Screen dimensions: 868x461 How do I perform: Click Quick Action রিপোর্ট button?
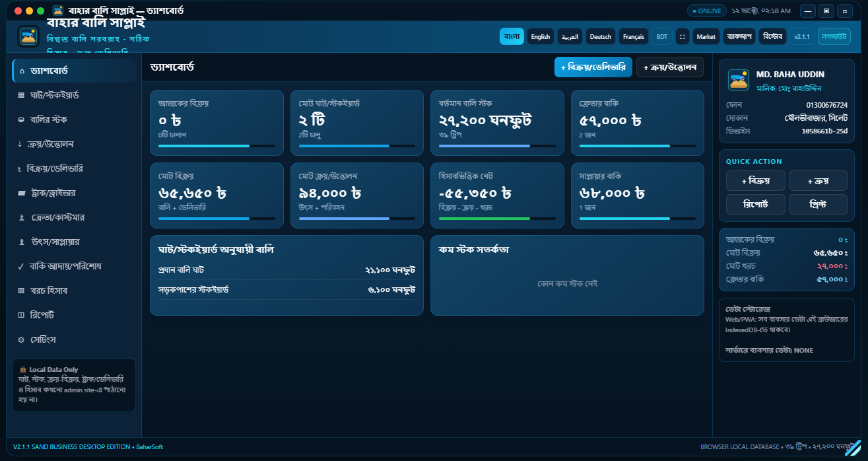tap(756, 204)
